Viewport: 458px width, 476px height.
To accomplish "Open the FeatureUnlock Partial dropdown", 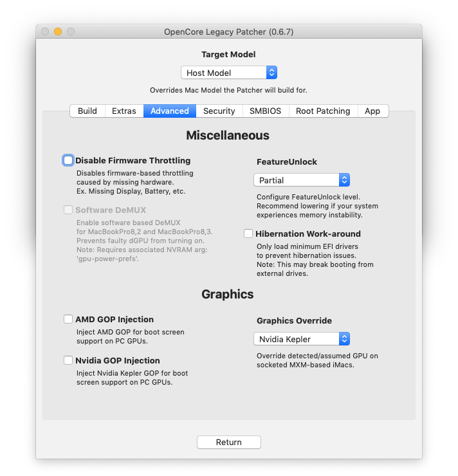I will pos(302,180).
